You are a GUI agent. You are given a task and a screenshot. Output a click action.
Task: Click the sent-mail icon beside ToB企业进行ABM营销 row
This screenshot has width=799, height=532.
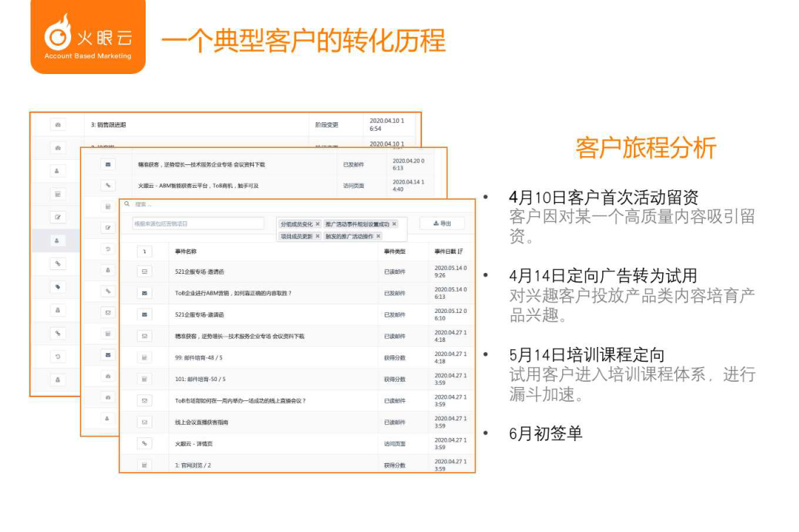(x=145, y=293)
